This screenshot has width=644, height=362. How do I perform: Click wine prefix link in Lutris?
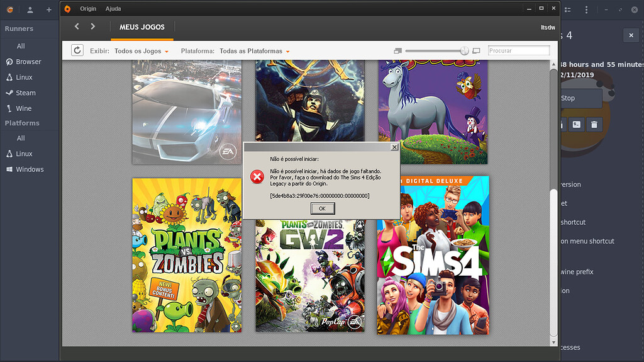pyautogui.click(x=577, y=272)
